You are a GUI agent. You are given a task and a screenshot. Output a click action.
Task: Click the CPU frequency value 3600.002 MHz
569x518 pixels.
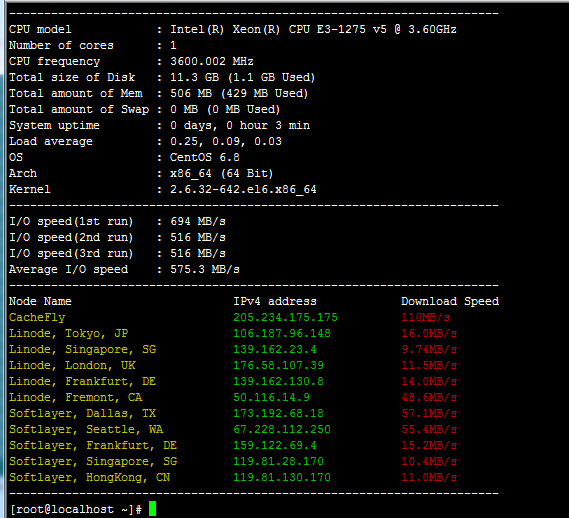212,61
